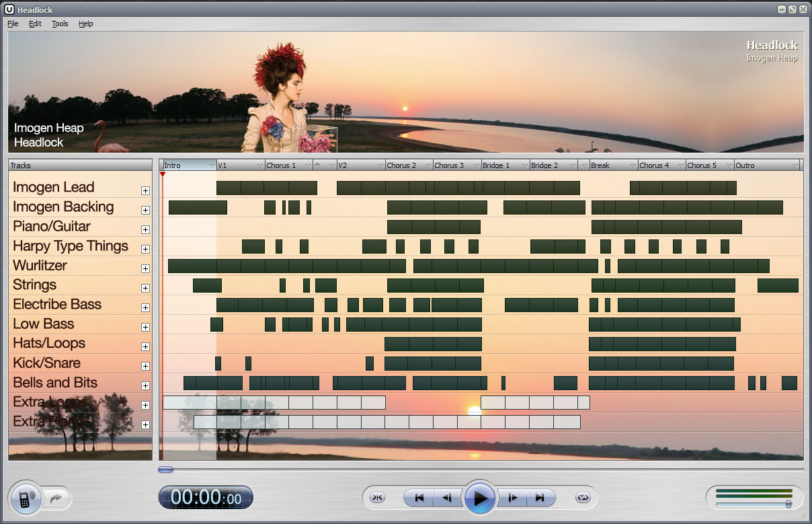Click the Strings clip under the Outro section
The image size is (812, 524).
click(x=778, y=285)
